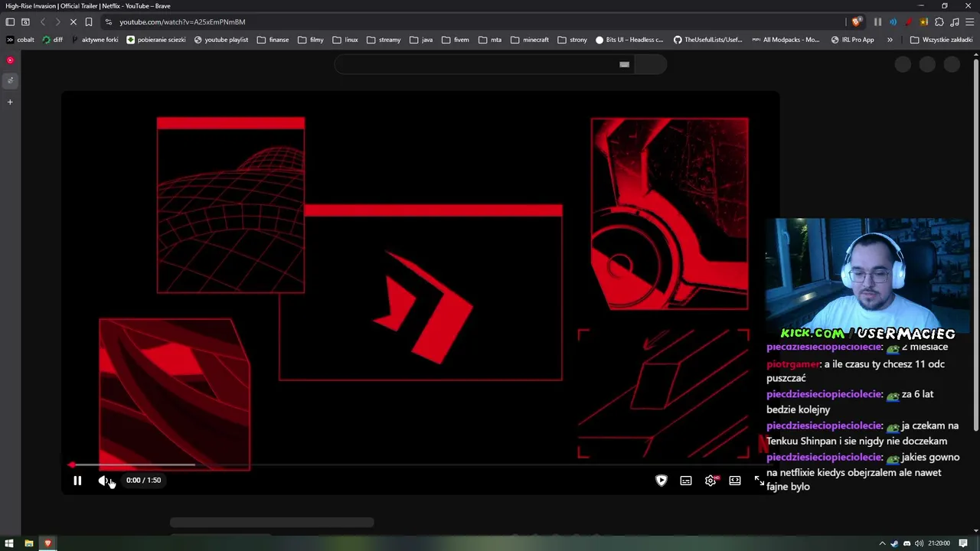View site information for youtube.com
The width and height of the screenshot is (980, 551).
tap(108, 22)
